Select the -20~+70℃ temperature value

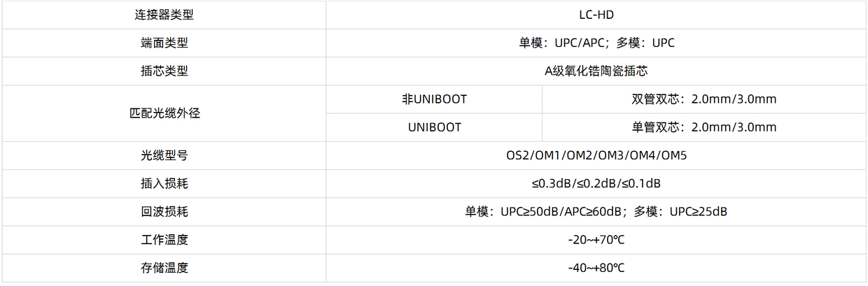coord(596,239)
